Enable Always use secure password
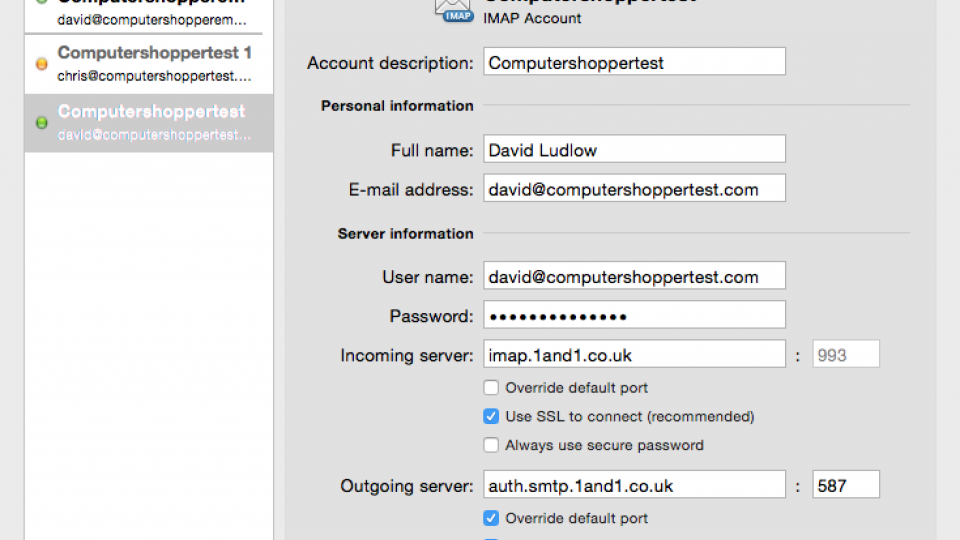Viewport: 960px width, 540px height. [491, 445]
